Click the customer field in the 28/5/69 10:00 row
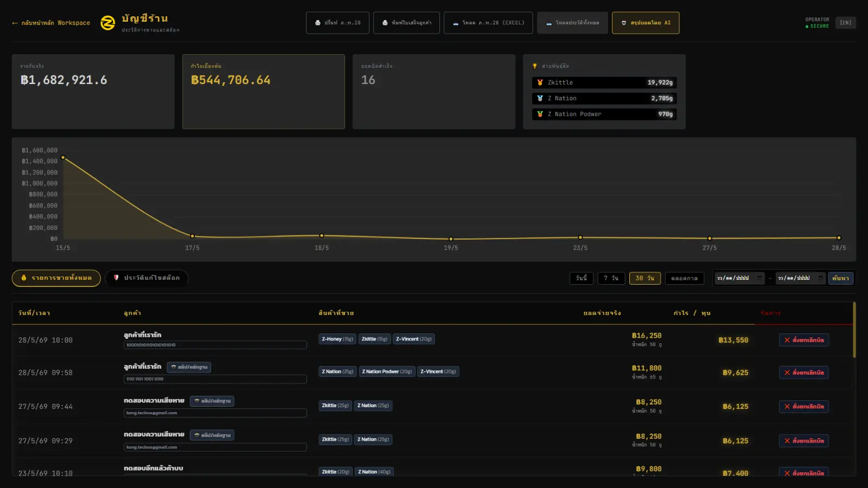Image resolution: width=868 pixels, height=488 pixels. [x=215, y=345]
